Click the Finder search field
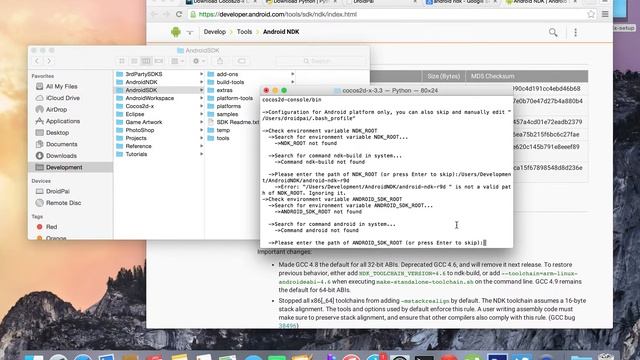This screenshot has height=360, width=640. pos(321,61)
